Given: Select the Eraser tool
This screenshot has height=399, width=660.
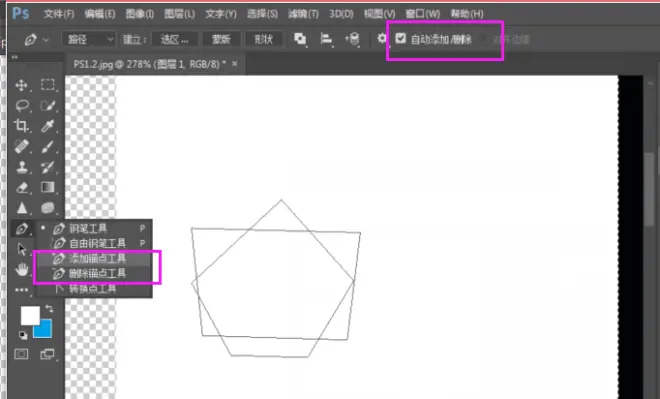Looking at the screenshot, I should pos(21,187).
